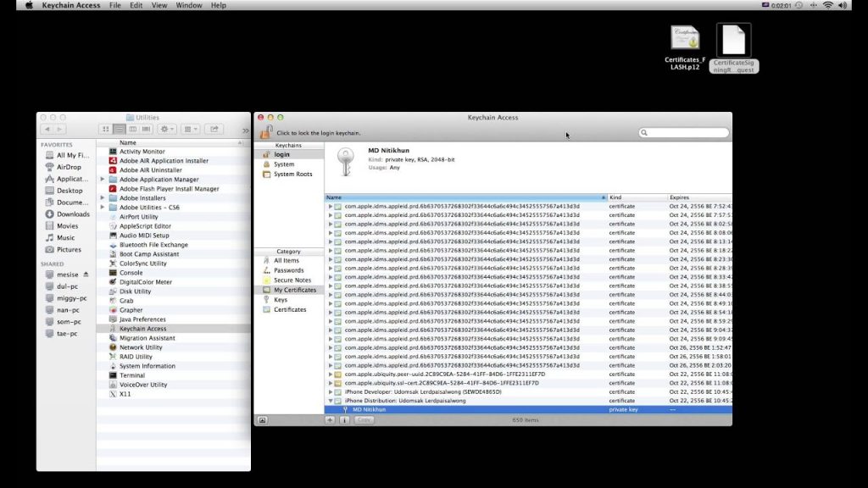Switch Finder to list view

pos(119,129)
